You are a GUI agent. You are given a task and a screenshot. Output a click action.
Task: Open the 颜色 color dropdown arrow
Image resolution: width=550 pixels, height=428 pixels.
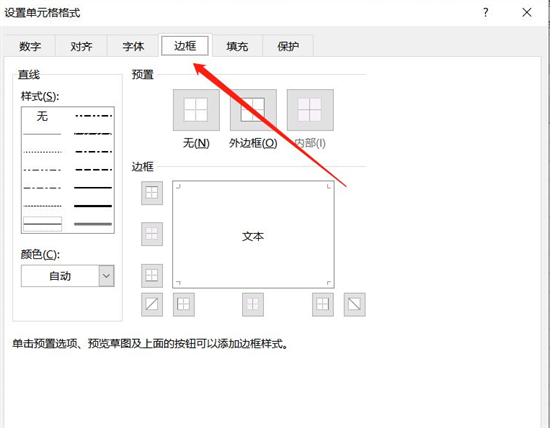106,276
